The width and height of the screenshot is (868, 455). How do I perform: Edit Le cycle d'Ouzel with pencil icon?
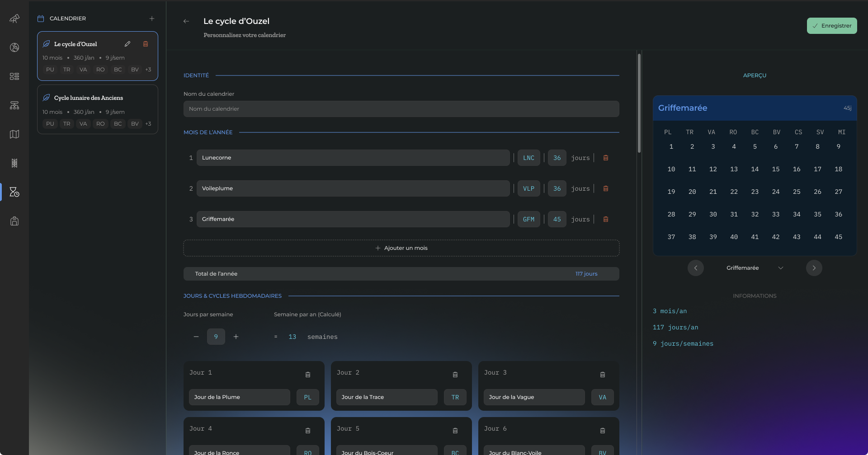pos(127,44)
